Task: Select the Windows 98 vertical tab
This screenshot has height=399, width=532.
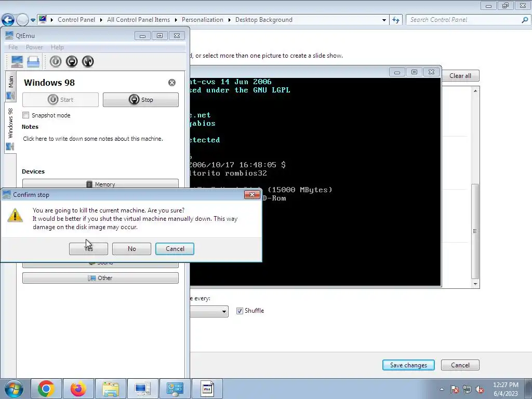Action: tap(10, 128)
